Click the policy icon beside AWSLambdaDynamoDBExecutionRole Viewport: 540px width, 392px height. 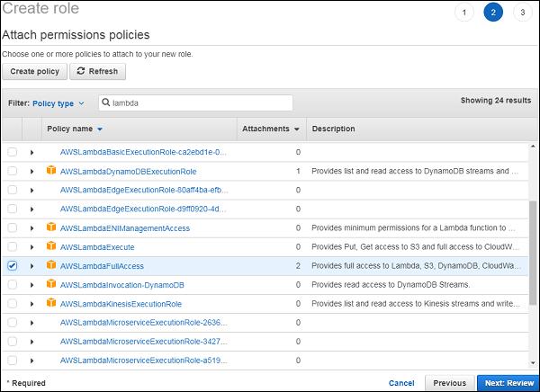tap(50, 171)
